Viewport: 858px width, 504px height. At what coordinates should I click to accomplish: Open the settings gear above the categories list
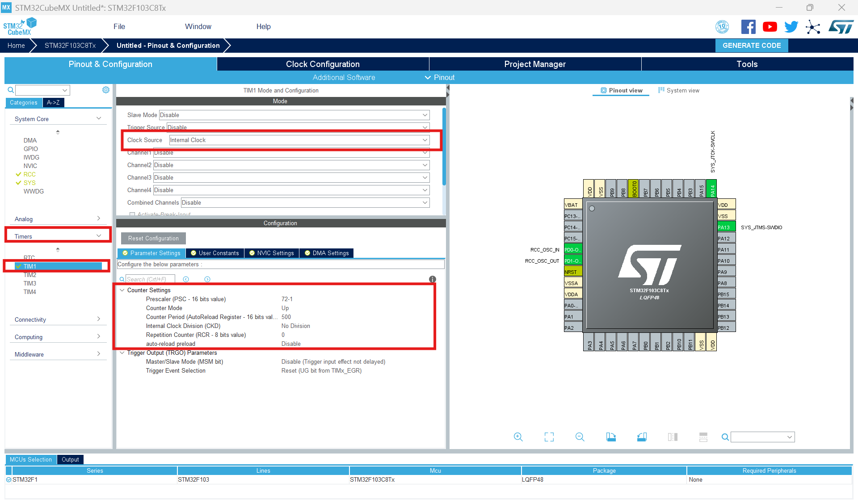coord(106,90)
